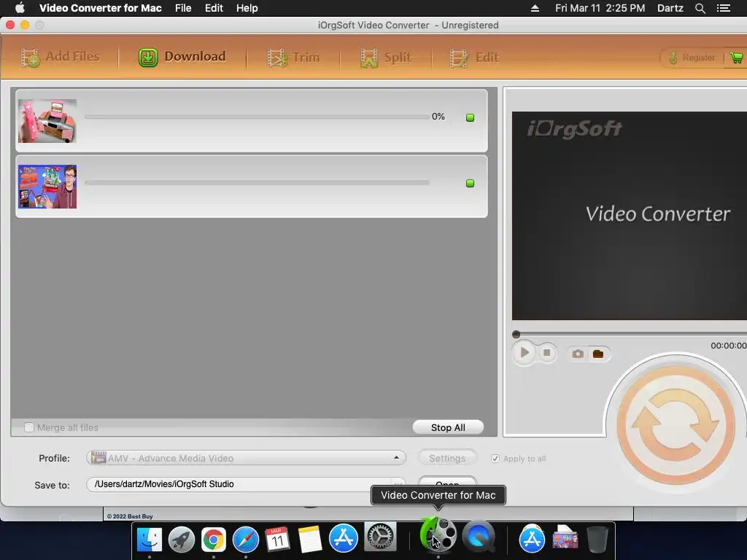747x560 pixels.
Task: Click the eject icon in menu bar
Action: click(535, 8)
